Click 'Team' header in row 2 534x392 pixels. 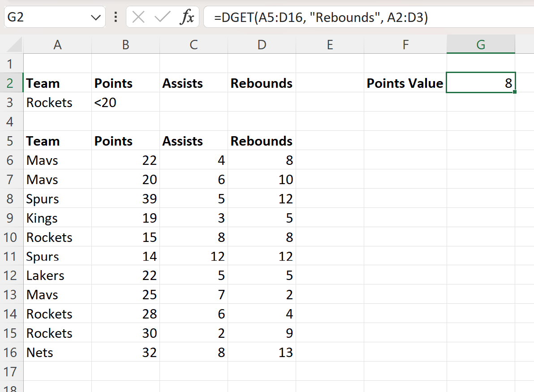coord(57,83)
